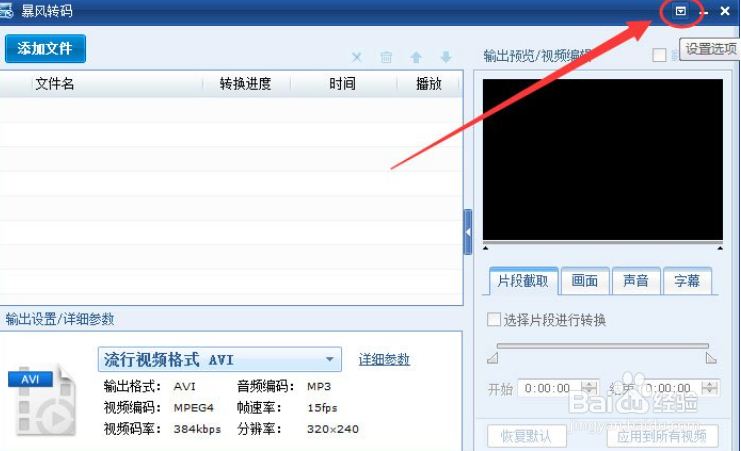Open the 详细参数 link
Image resolution: width=741 pixels, height=451 pixels.
tap(384, 360)
